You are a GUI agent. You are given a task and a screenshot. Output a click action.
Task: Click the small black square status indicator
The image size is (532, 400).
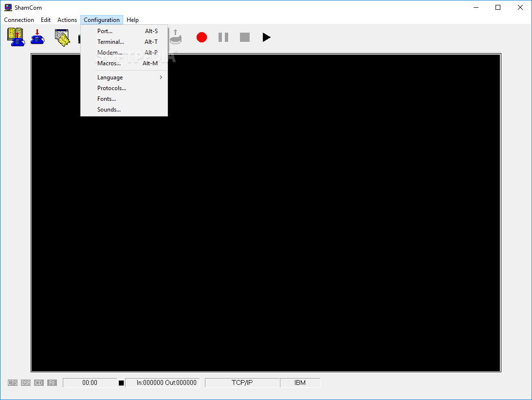pos(121,383)
